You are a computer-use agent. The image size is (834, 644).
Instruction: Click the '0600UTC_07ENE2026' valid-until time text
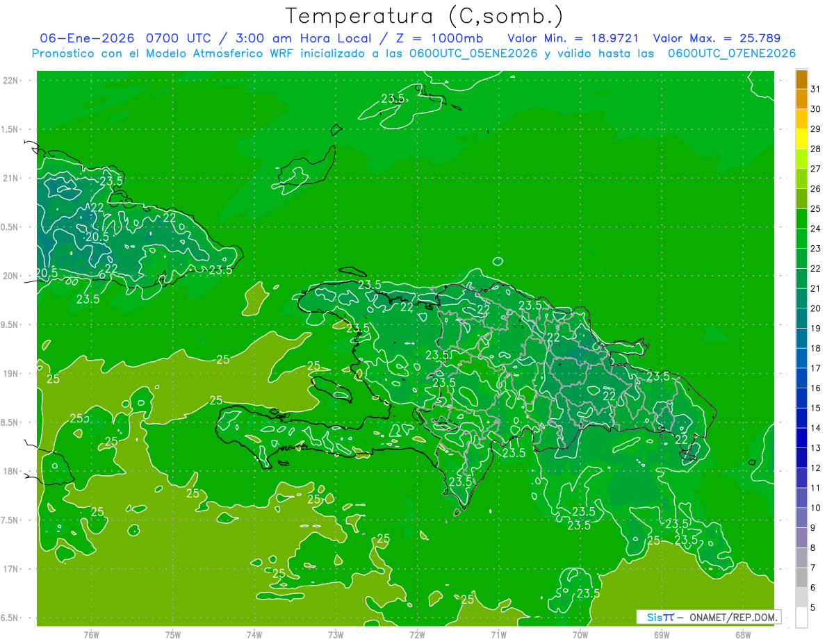732,53
